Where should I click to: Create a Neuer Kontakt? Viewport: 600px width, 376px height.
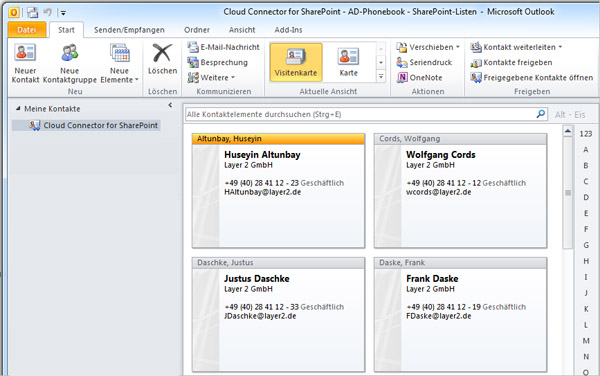click(x=25, y=63)
